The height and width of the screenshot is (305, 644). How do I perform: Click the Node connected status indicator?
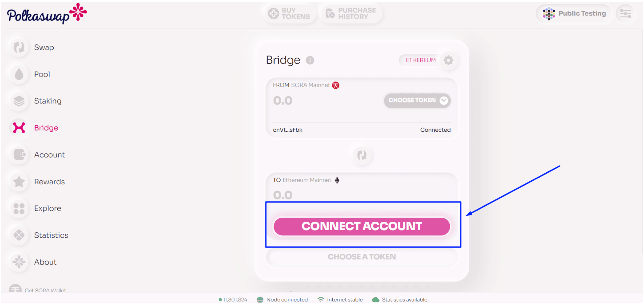point(282,300)
